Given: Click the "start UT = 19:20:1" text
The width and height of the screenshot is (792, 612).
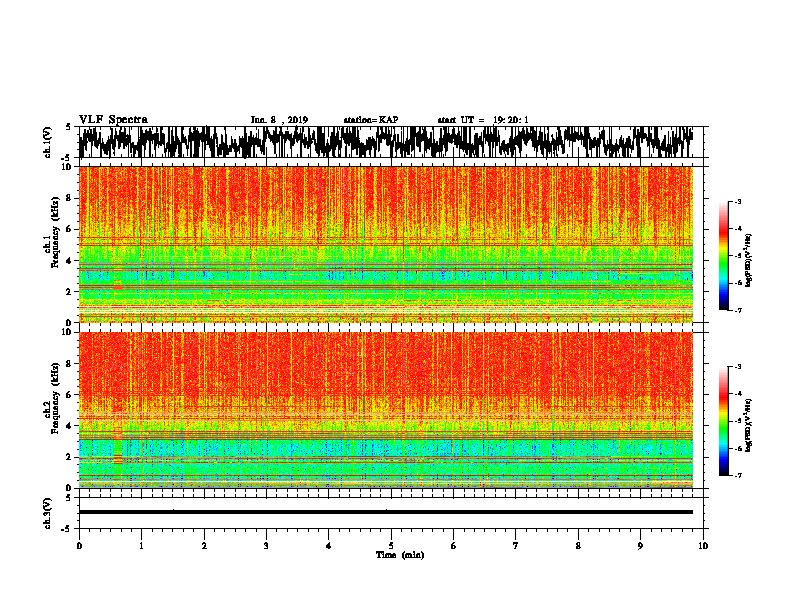Looking at the screenshot, I should (x=483, y=120).
